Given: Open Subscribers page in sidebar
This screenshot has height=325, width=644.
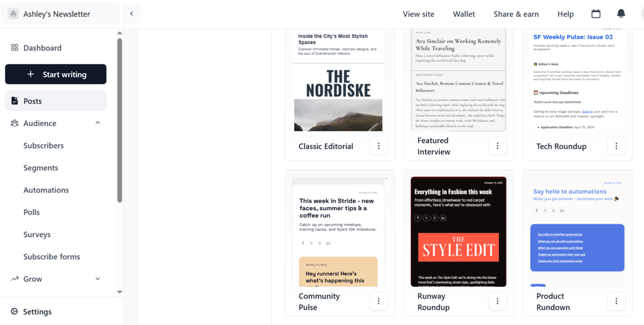Looking at the screenshot, I should pos(43,146).
